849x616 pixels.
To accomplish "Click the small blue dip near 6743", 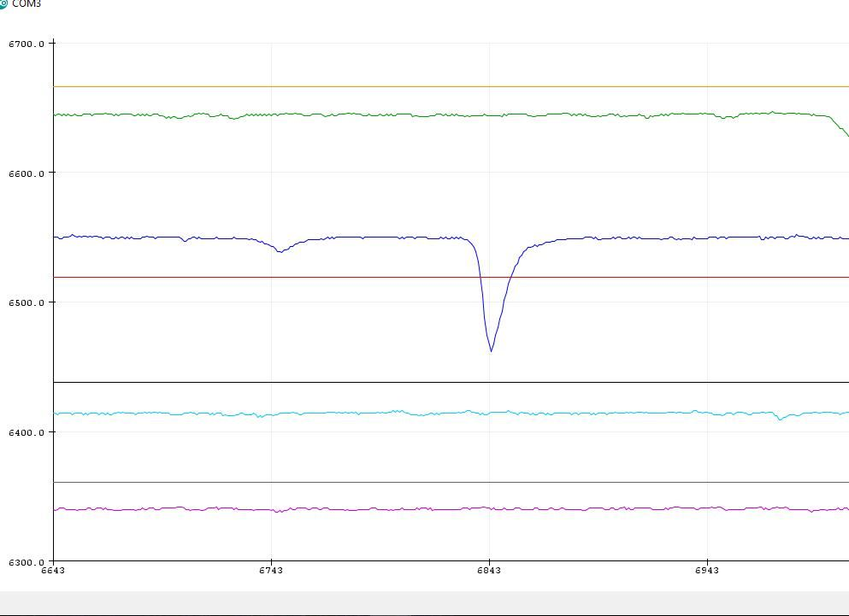I will (x=280, y=251).
